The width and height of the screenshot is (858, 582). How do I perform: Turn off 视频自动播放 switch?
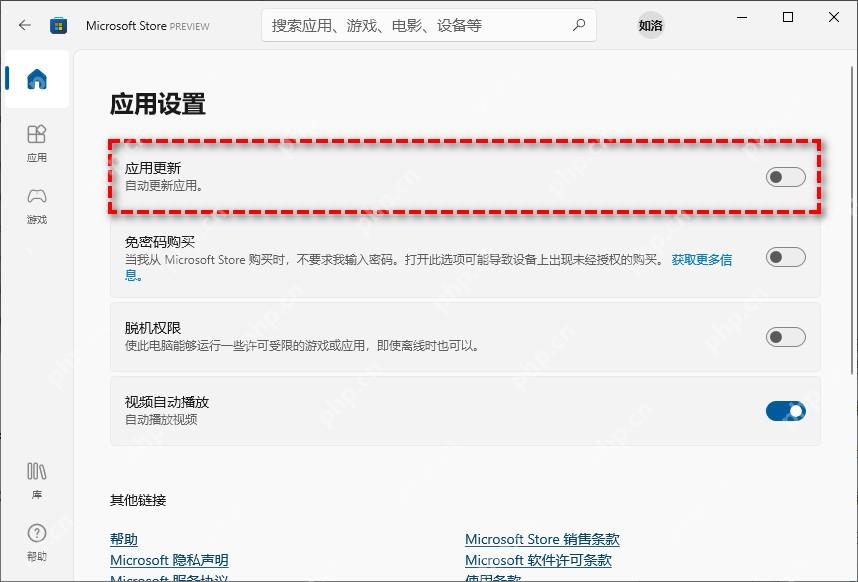click(x=785, y=411)
